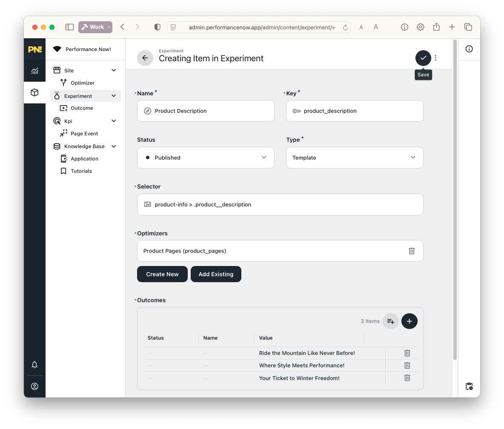
Task: Click the add-to-list icon beside 3 Items
Action: (x=390, y=321)
